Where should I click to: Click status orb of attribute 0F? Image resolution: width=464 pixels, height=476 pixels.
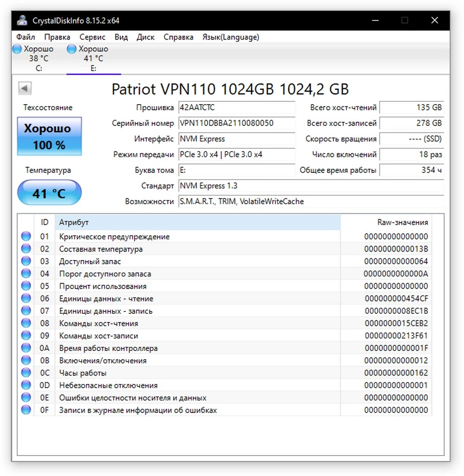click(26, 410)
